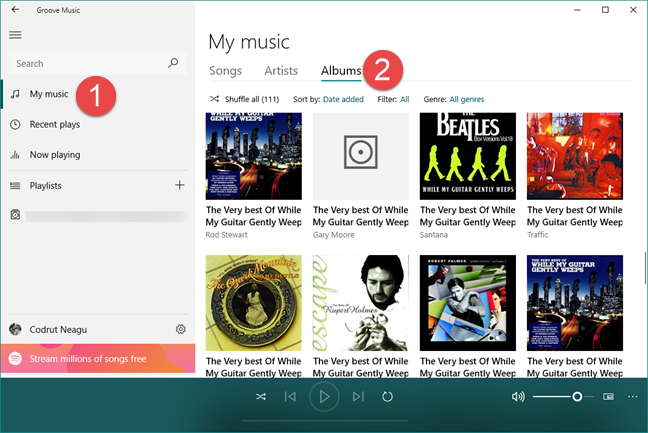Open the Robert Palmer album cover

468,303
